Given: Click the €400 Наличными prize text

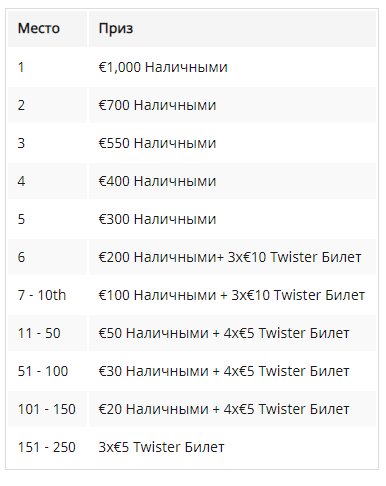Looking at the screenshot, I should [157, 181].
